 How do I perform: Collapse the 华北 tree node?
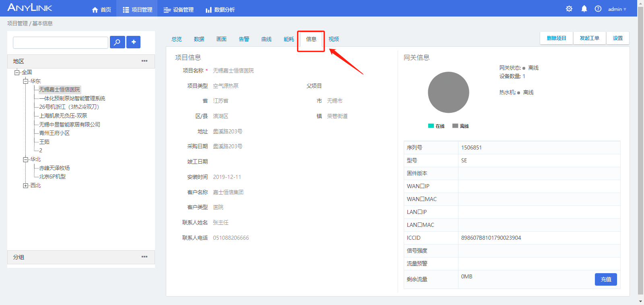[25, 160]
